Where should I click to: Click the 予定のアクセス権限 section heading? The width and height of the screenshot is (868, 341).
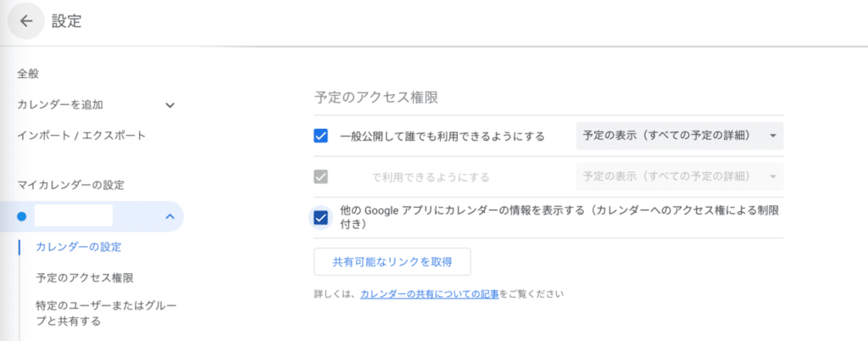pyautogui.click(x=376, y=98)
